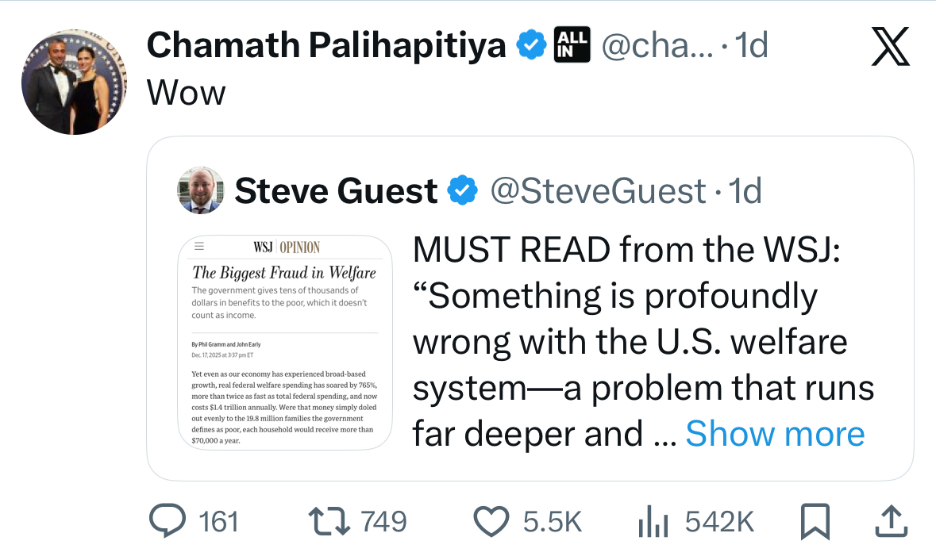Tap the share upload icon
Viewport: 936px width, 560px height.
889,521
